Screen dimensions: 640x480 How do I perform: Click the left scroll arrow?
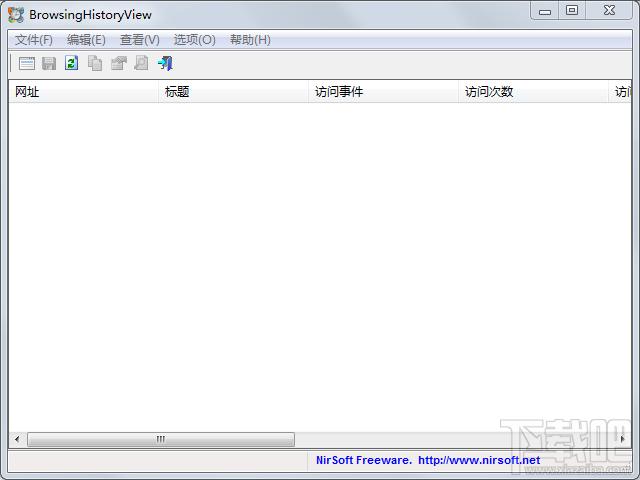tap(17, 439)
